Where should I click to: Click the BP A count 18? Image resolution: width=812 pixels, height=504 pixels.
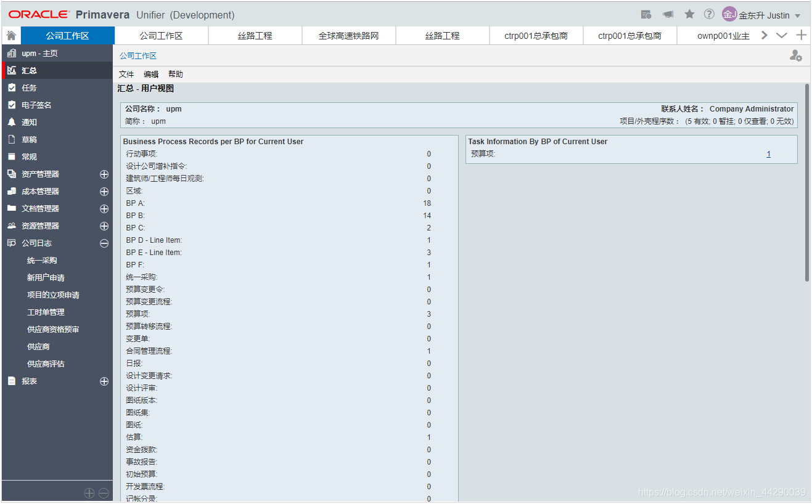click(x=427, y=203)
